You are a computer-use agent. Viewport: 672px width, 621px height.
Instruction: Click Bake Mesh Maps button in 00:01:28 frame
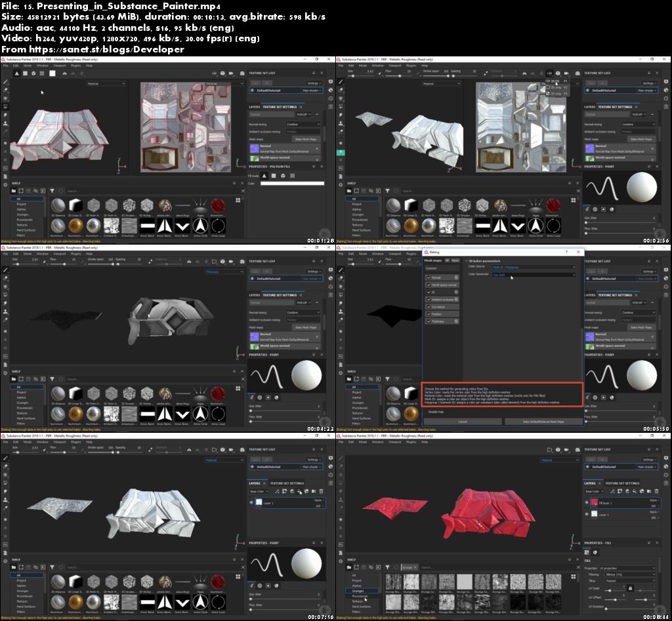306,139
